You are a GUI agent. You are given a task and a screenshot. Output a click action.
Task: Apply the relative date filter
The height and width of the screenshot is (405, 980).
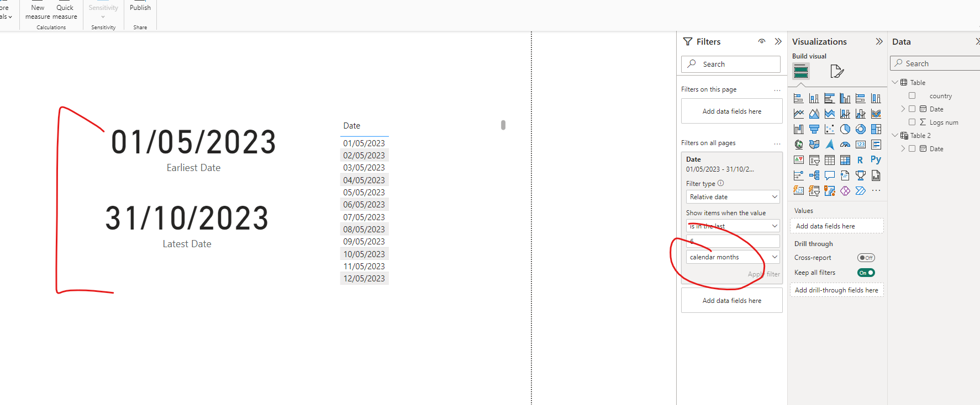[x=764, y=274]
